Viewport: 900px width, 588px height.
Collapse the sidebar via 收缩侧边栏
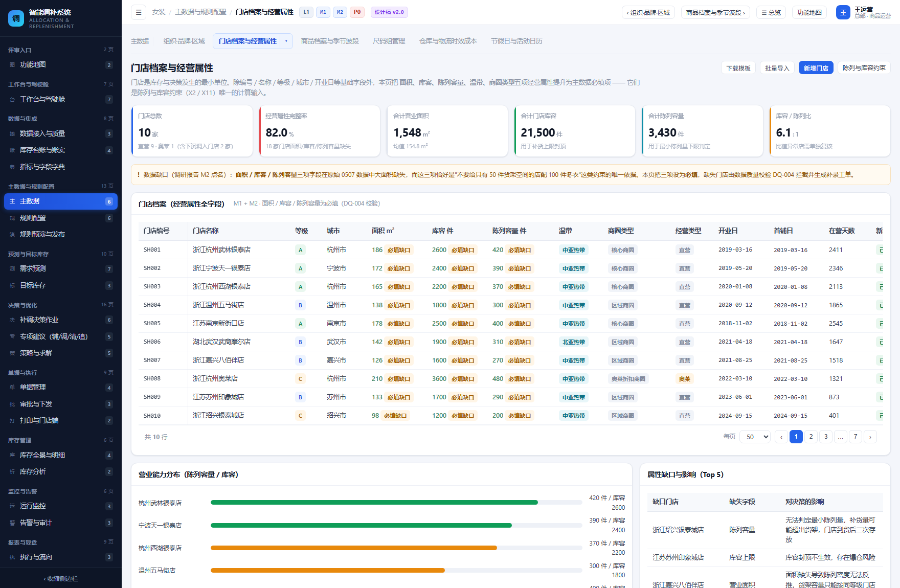click(x=61, y=579)
